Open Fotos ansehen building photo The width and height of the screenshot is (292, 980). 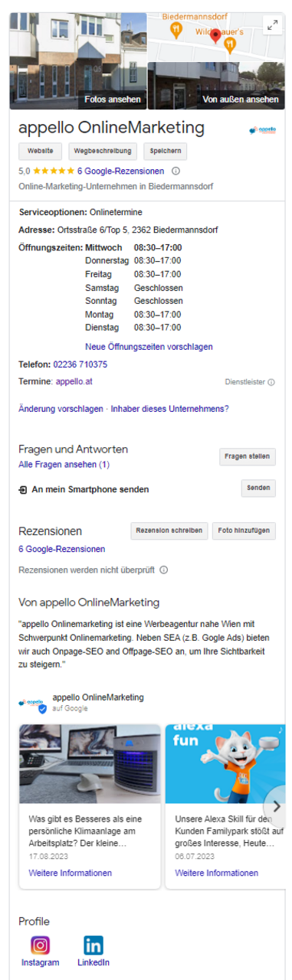pos(77,60)
